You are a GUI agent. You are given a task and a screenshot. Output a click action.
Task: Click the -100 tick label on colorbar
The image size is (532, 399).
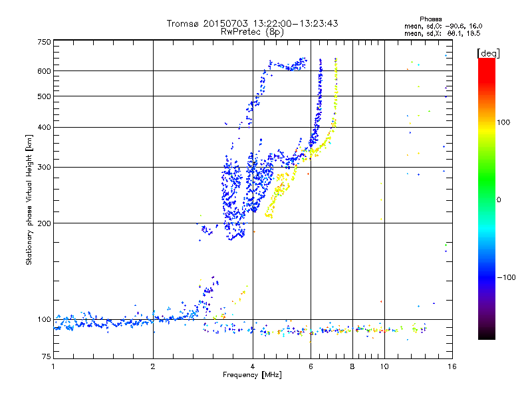coord(505,277)
